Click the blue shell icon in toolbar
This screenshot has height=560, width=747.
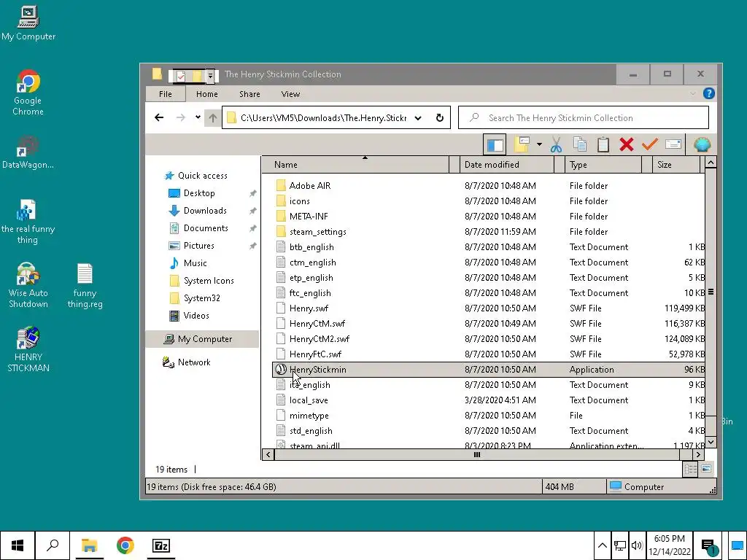click(x=703, y=144)
